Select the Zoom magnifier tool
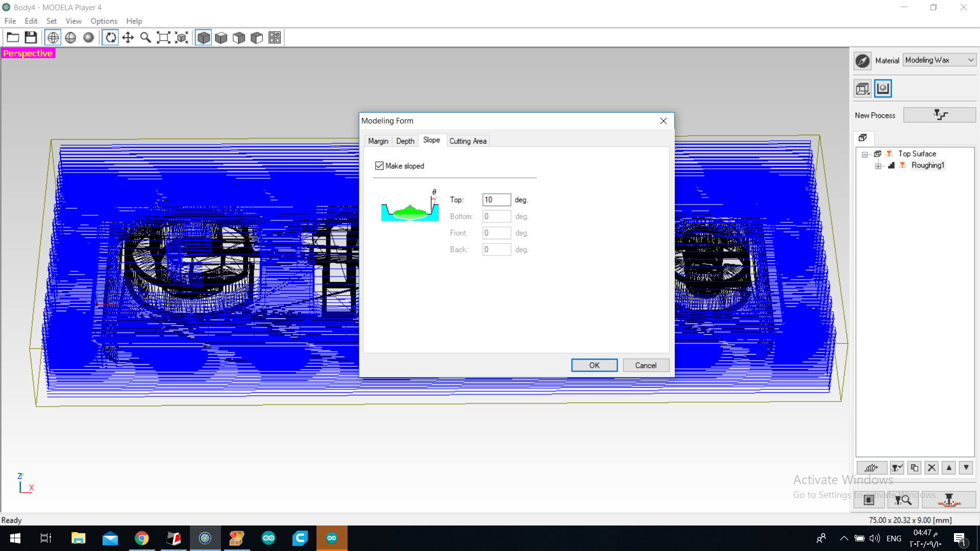 coord(145,37)
